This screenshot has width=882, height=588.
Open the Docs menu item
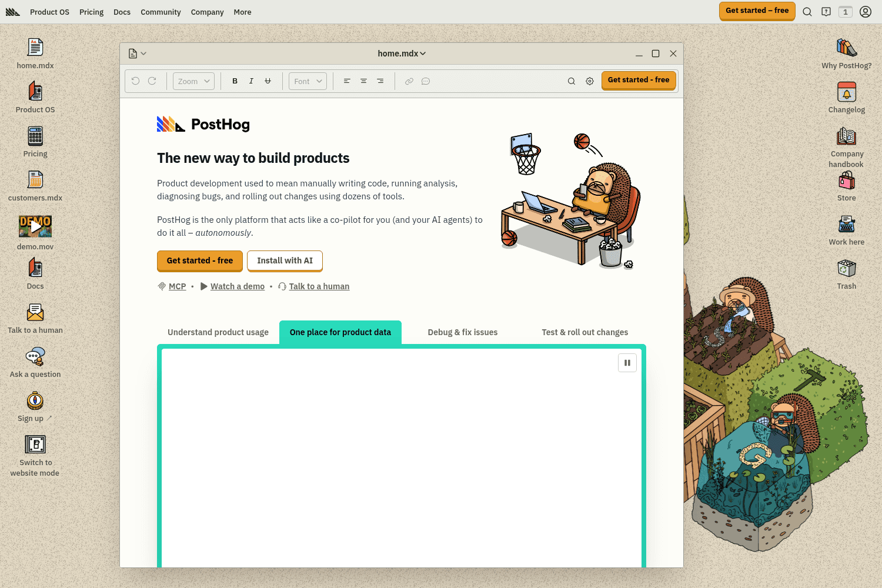tap(122, 12)
